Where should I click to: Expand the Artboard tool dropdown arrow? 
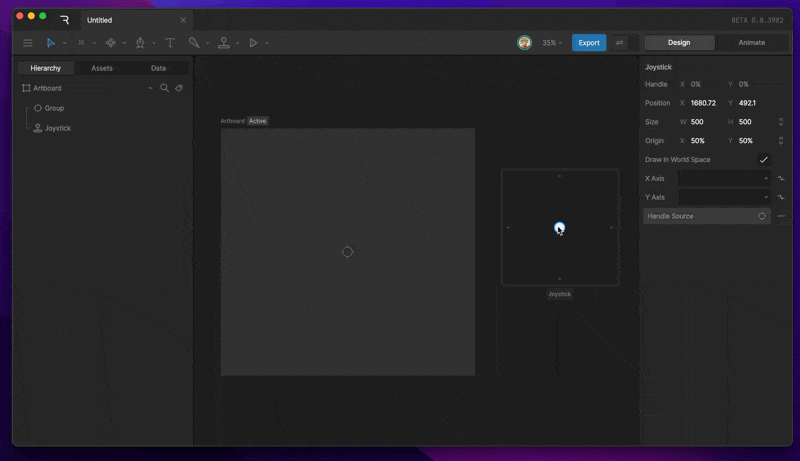tap(94, 43)
